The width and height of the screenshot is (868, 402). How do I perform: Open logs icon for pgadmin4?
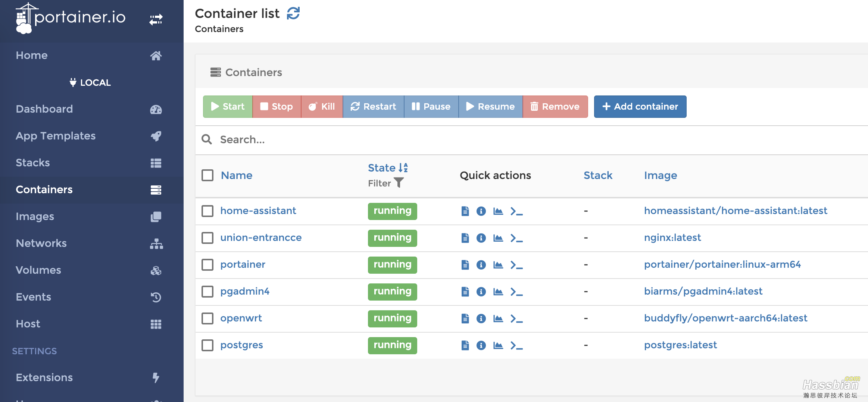(x=465, y=292)
